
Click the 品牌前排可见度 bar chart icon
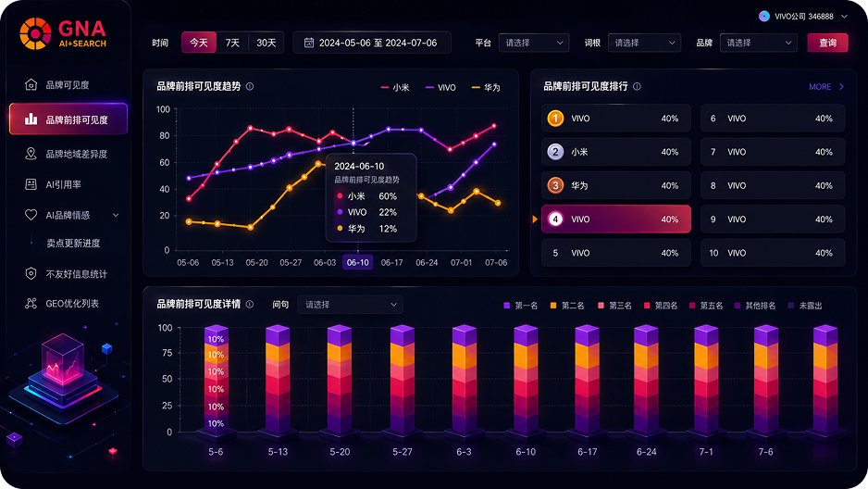(31, 119)
